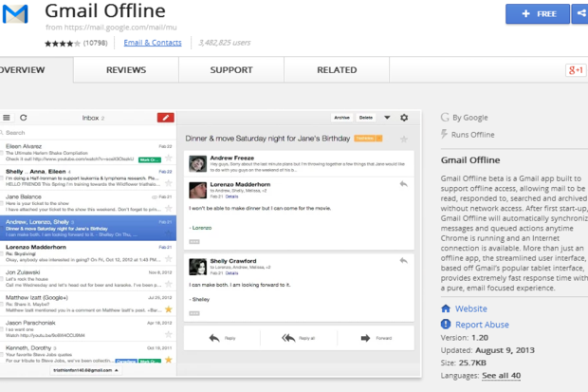588x392 pixels.
Task: Select the checkbox on Eileen Alvarez email
Action: 2,153
